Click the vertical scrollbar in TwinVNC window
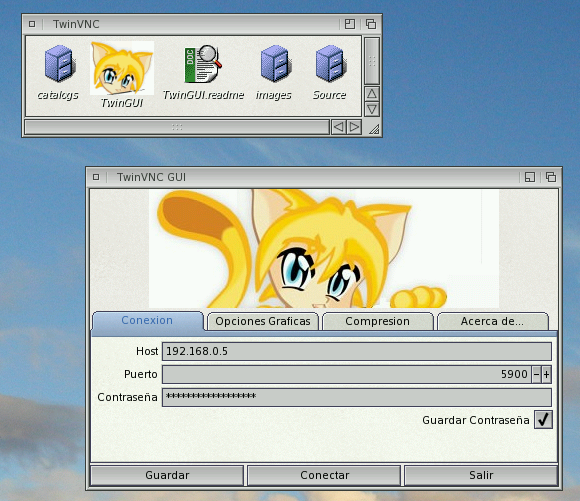Image resolution: width=580 pixels, height=501 pixels. pyautogui.click(x=372, y=61)
